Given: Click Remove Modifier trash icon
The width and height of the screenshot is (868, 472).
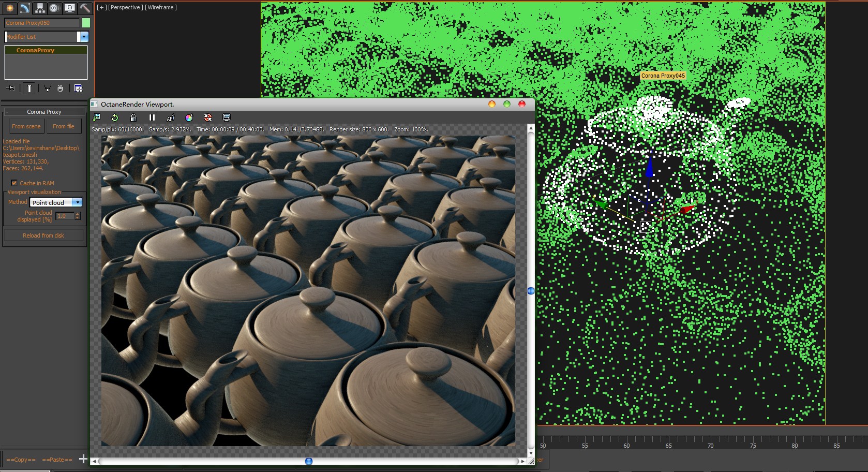Looking at the screenshot, I should tap(60, 89).
